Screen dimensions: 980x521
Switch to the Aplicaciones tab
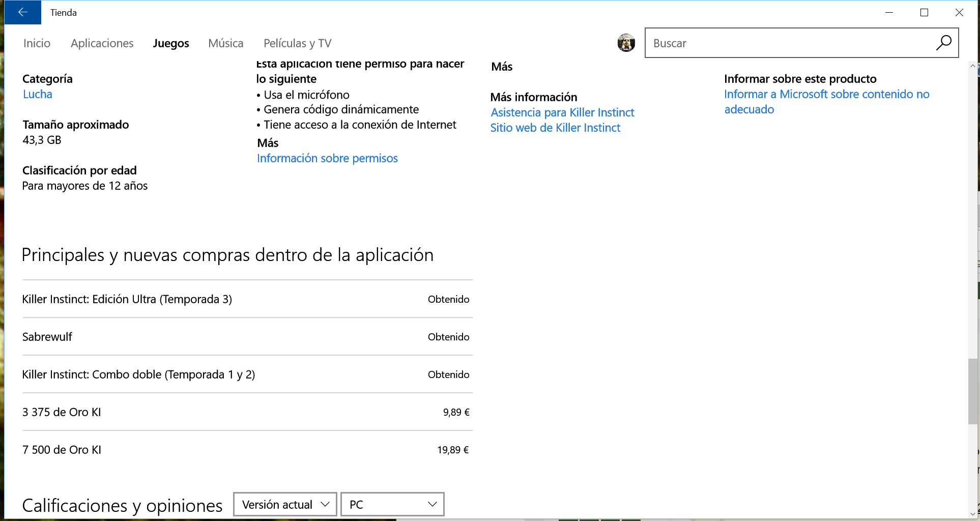pos(102,43)
